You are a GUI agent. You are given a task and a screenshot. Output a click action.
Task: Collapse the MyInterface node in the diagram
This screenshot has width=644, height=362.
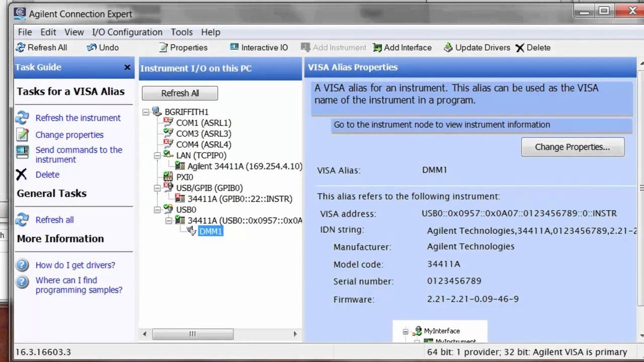click(406, 331)
